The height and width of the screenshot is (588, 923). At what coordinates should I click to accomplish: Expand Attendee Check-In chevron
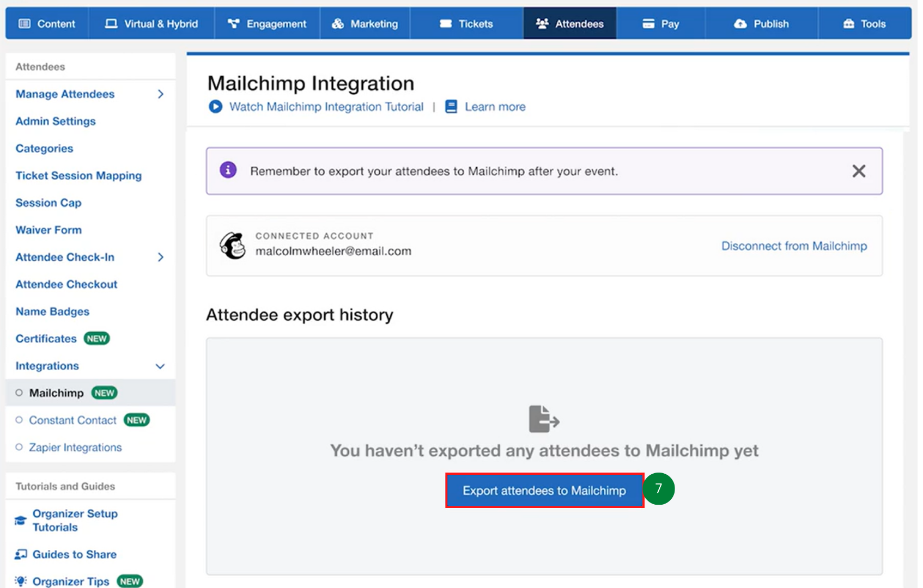[160, 257]
